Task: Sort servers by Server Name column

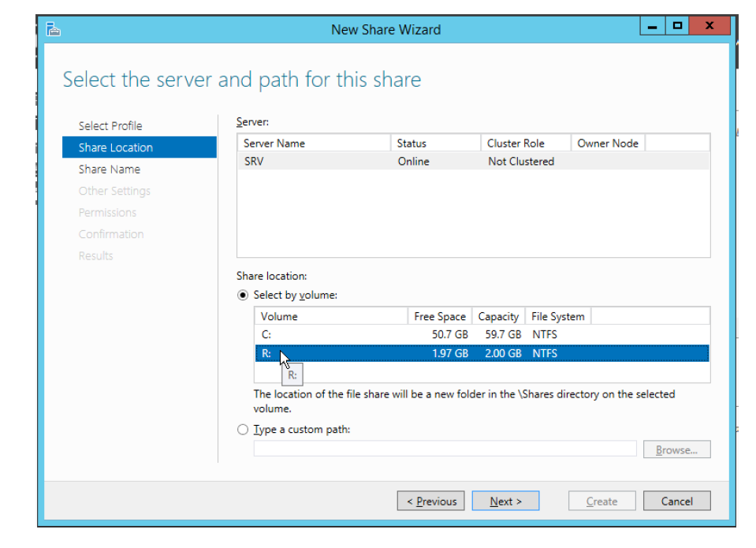Action: pos(314,144)
